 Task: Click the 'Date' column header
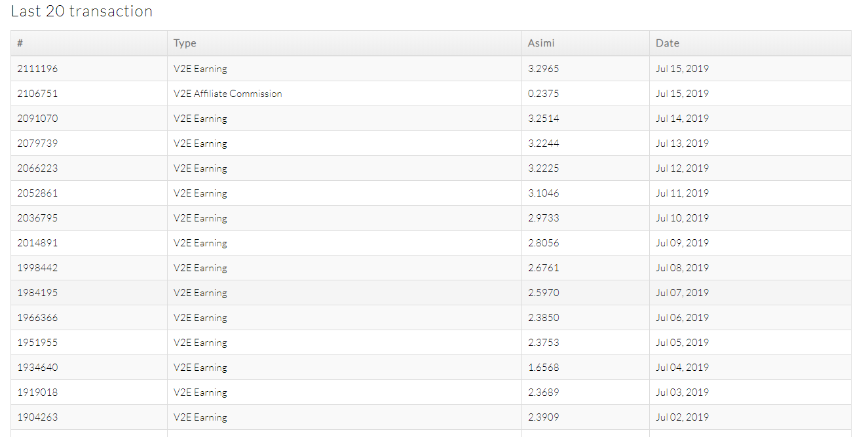pos(668,43)
